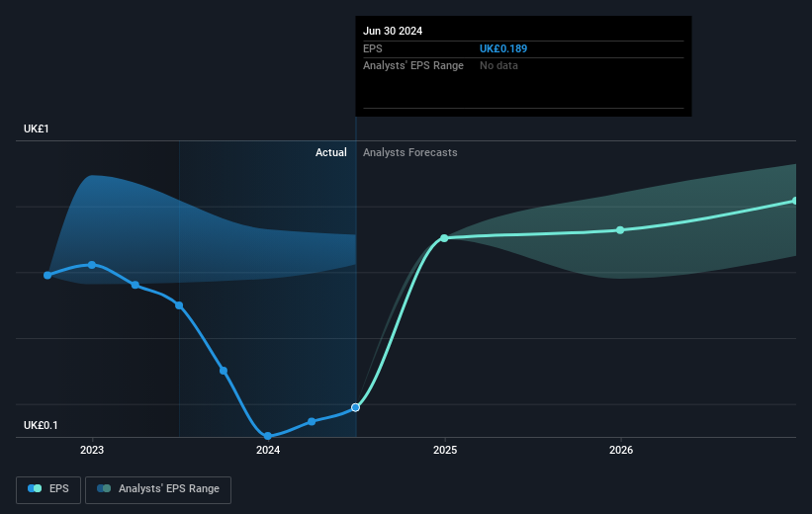812x514 pixels.
Task: Click the Analysts' EPS Range legend swatch
Action: [x=104, y=488]
